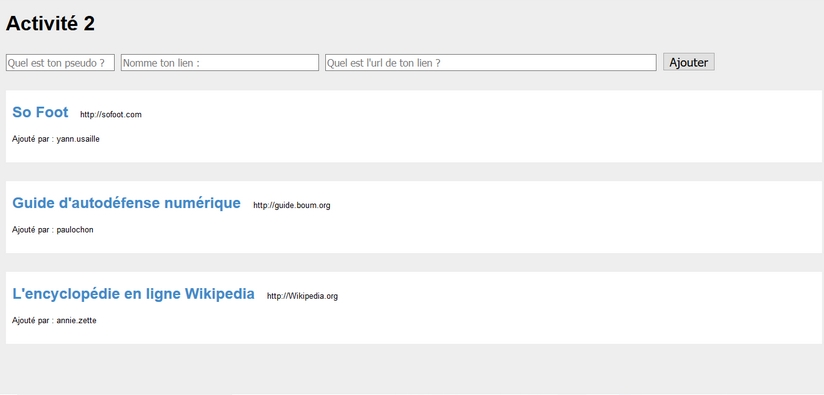This screenshot has width=824, height=395.
Task: Focus the 'Nomme ton lien :' field
Action: pyautogui.click(x=220, y=63)
